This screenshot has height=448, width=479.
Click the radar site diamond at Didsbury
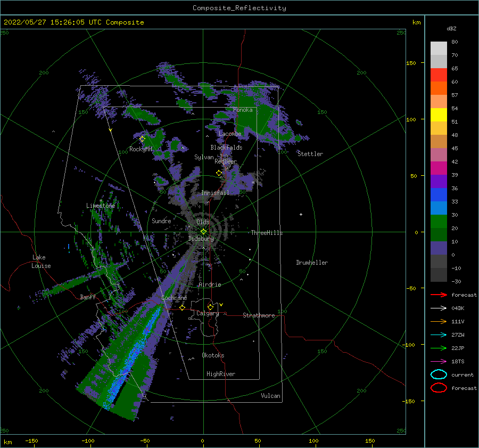[203, 232]
